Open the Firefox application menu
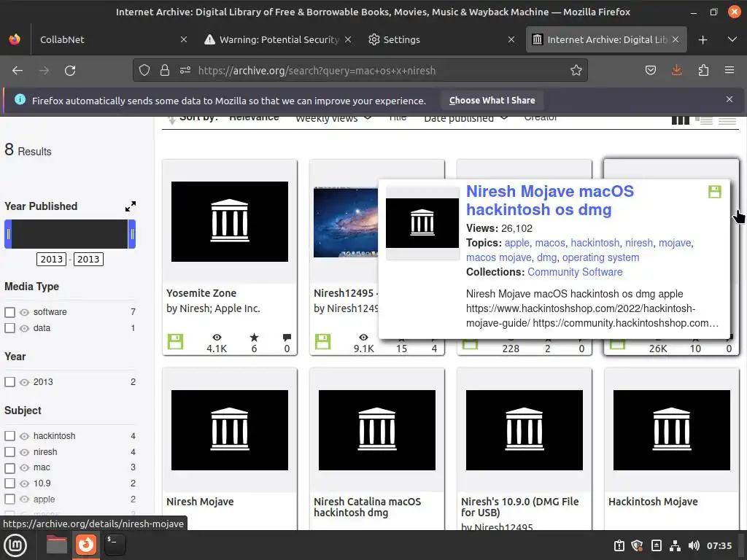Viewport: 747px width, 560px height. click(x=729, y=71)
